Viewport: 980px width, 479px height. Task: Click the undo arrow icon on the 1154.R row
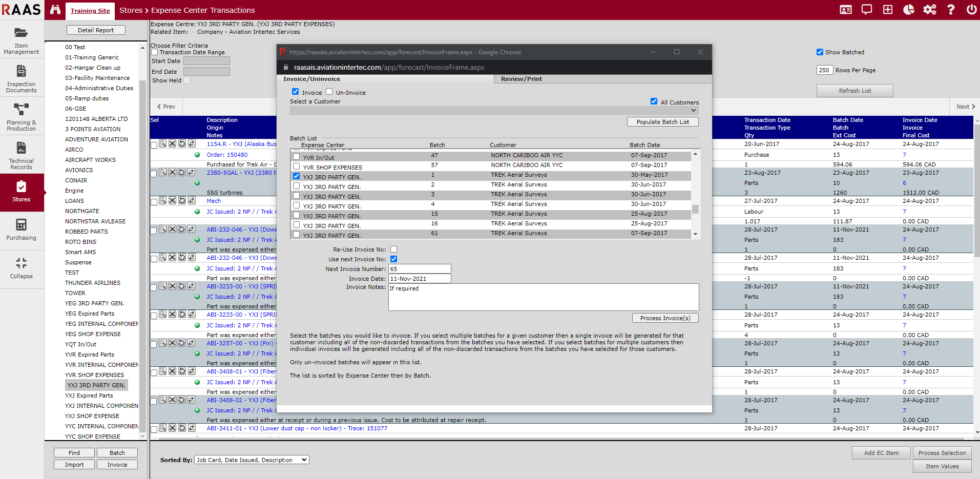pyautogui.click(x=182, y=143)
